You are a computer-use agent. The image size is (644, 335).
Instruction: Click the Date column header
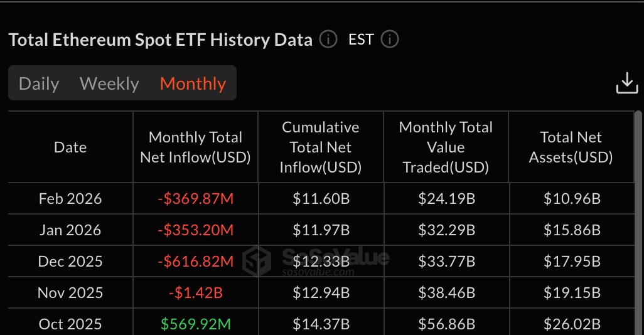point(70,147)
